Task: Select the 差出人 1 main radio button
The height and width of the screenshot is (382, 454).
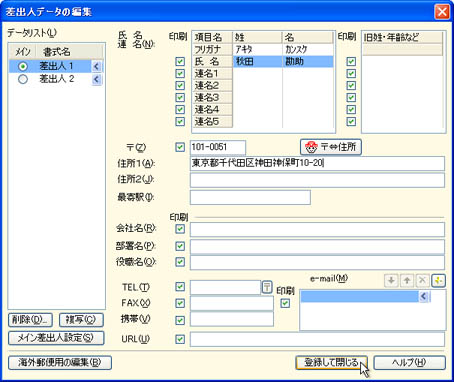Action: pyautogui.click(x=23, y=66)
